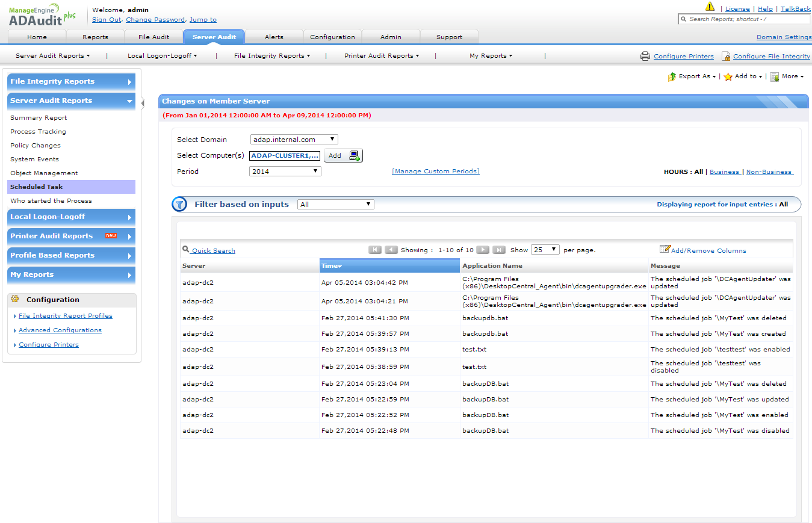Click the Sign Out link
This screenshot has height=523, width=812.
pos(107,20)
